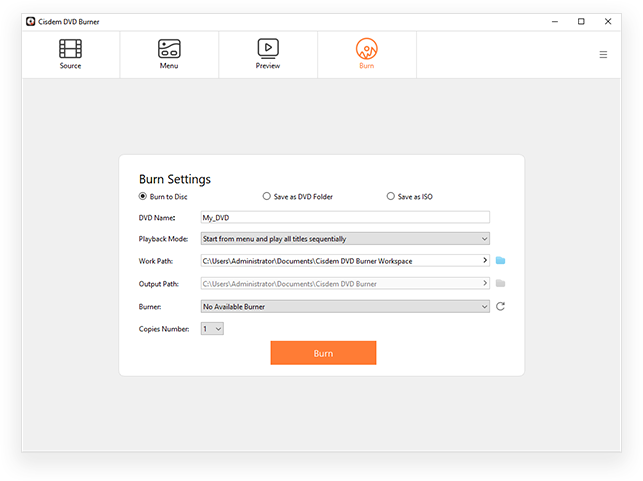Click the DVD Name text field
This screenshot has width=643, height=481.
click(x=345, y=217)
